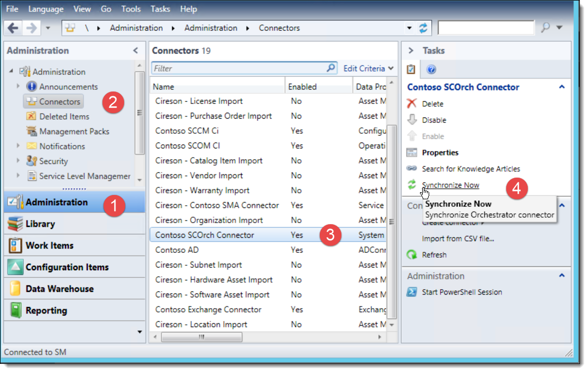Collapse the Contoso SCOrch Connector task group
Image resolution: width=588 pixels, height=372 pixels.
click(x=561, y=87)
